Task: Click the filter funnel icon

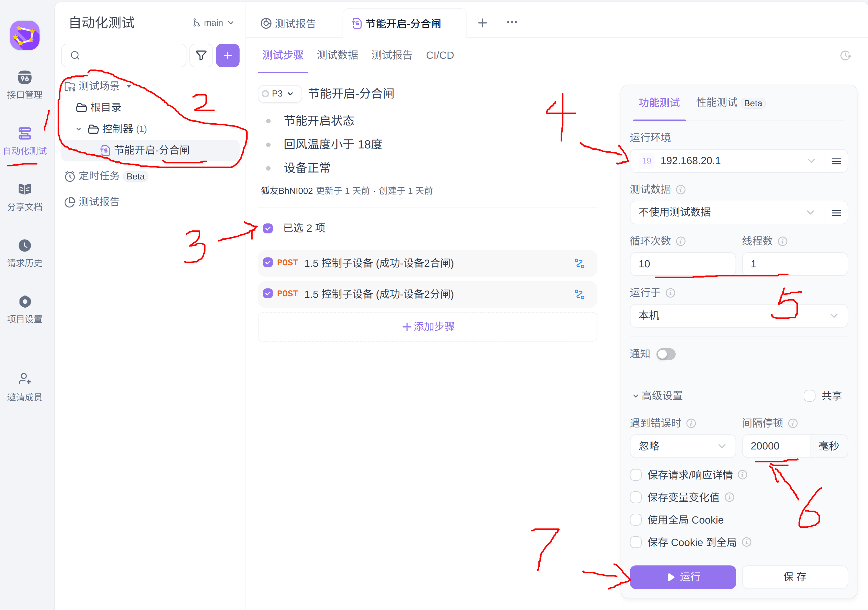Action: click(201, 55)
